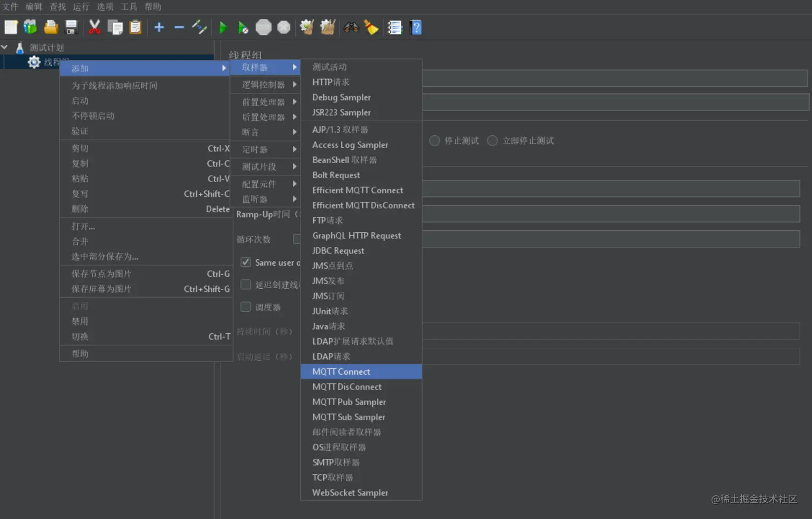Screen dimensions: 812x519
Task: Save the test plan via the disk icon
Action: [72, 27]
